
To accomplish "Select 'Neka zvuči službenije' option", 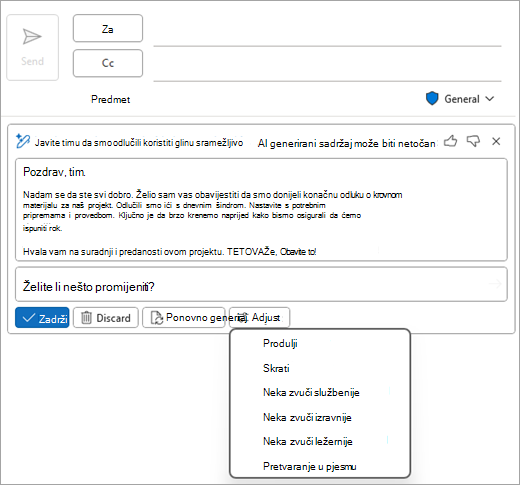I will (x=320, y=392).
